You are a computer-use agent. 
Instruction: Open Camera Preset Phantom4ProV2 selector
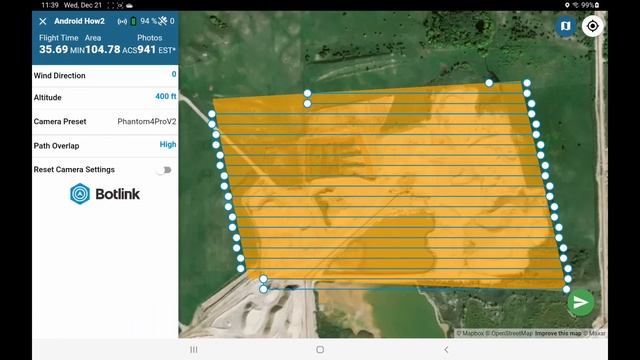(x=147, y=121)
